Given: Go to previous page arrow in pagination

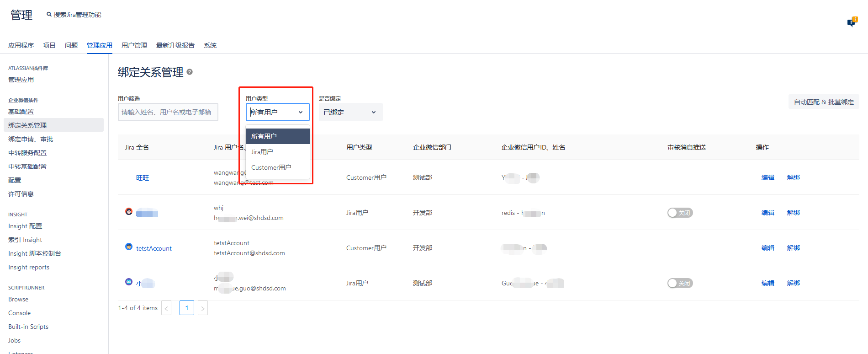Looking at the screenshot, I should pos(166,308).
